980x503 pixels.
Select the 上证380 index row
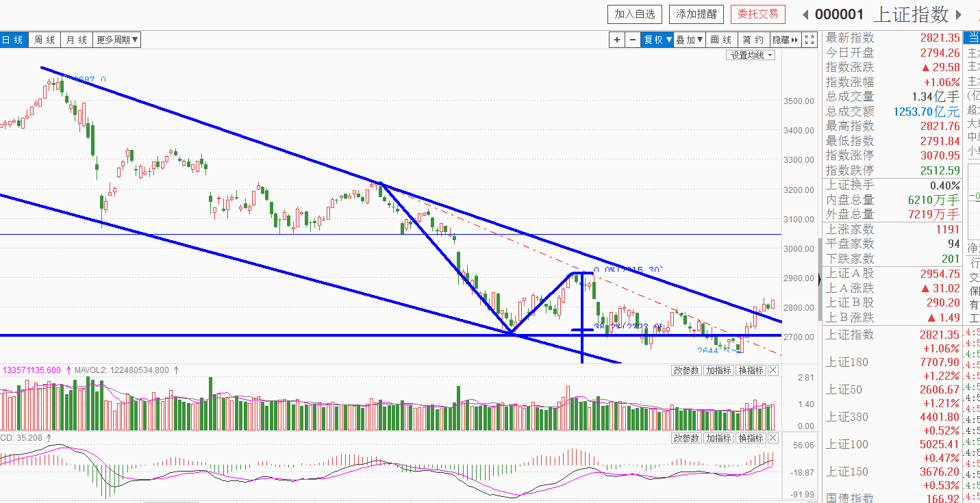pos(892,423)
